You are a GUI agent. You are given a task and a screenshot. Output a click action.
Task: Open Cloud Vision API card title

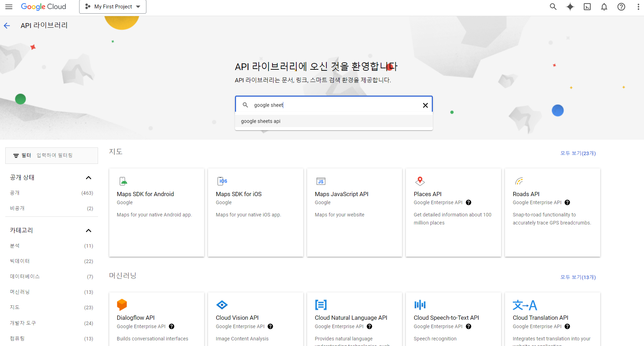coord(237,318)
